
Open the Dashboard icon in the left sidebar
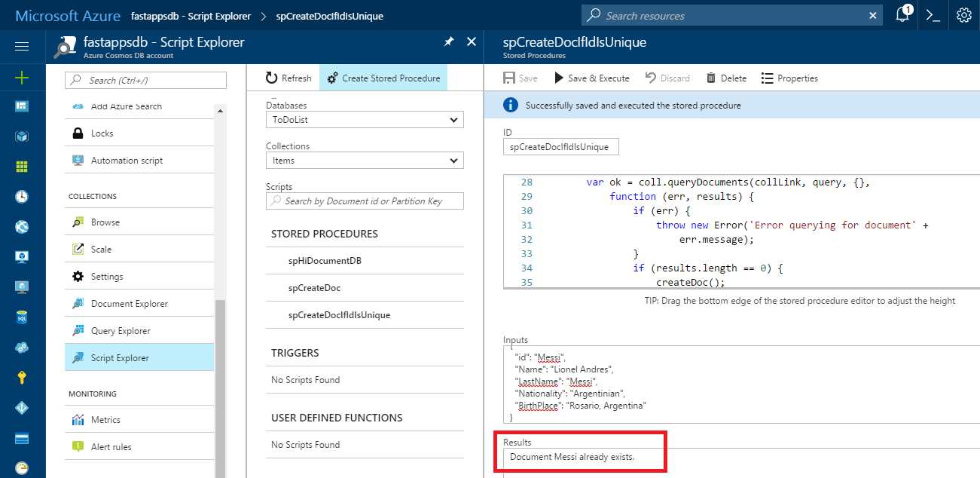pos(22,106)
